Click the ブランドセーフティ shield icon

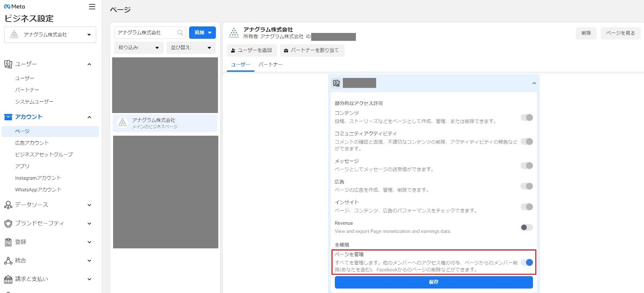(8, 223)
